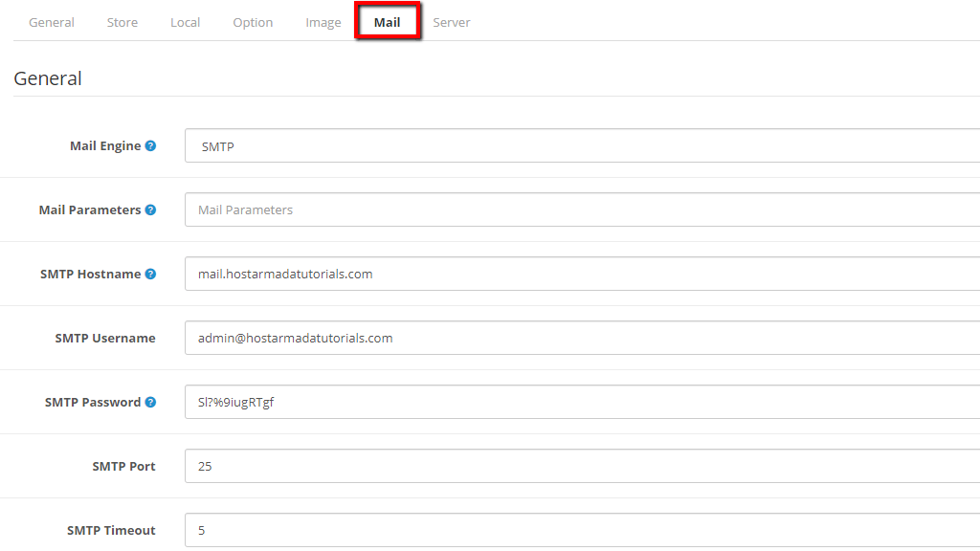Click the SMTP Password help icon
This screenshot has height=551, width=980.
(x=150, y=403)
